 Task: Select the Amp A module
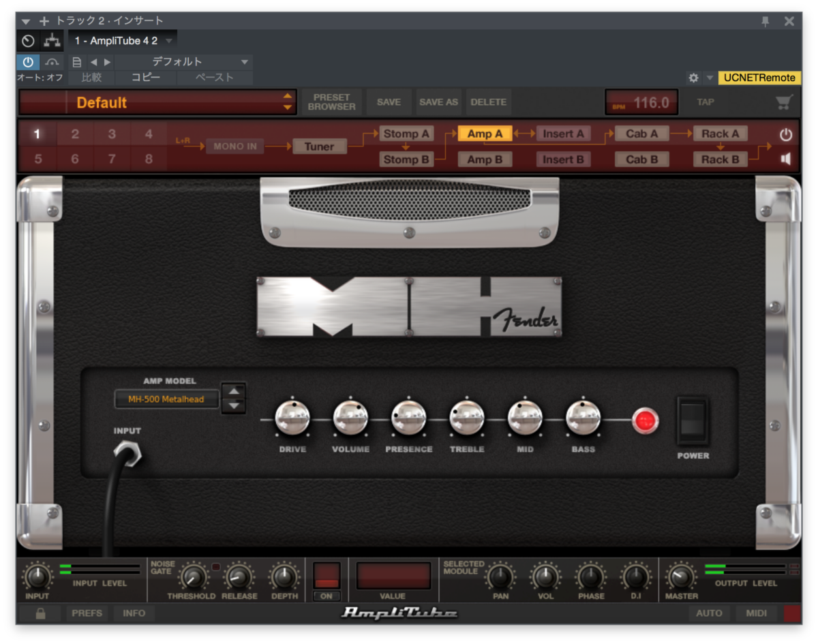(485, 134)
